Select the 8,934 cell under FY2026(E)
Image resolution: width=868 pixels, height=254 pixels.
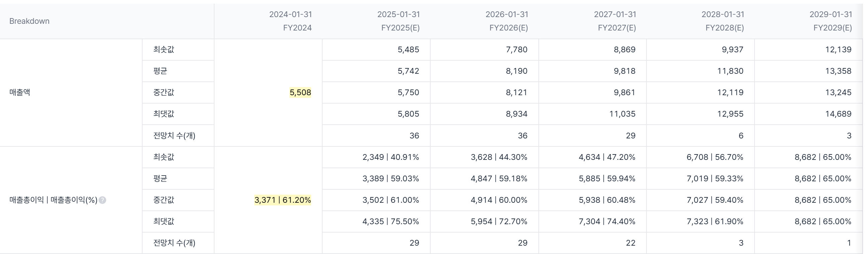click(x=516, y=114)
